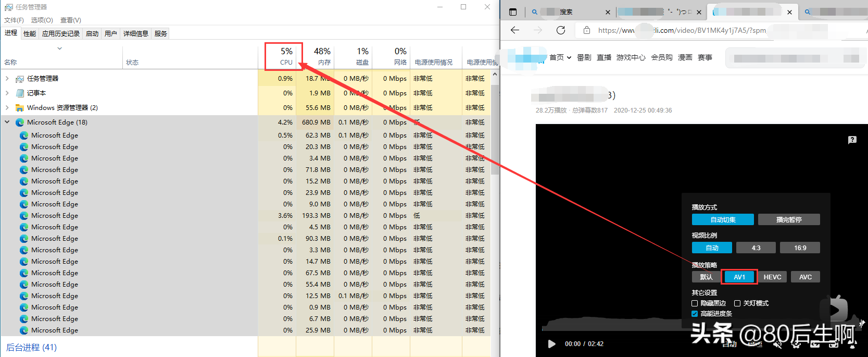
Task: Switch to the 详细信息 tab
Action: coord(136,34)
